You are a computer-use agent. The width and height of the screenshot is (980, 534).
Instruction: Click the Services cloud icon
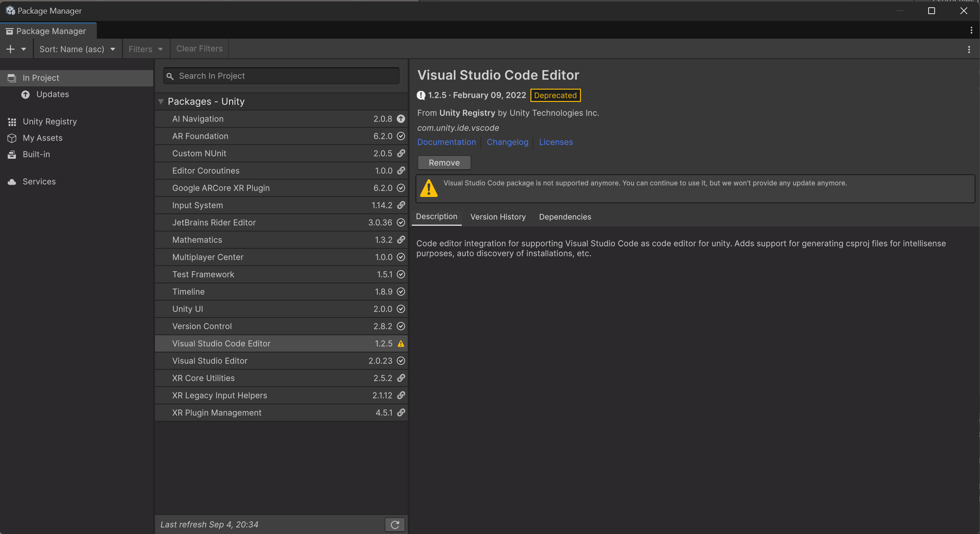12,181
